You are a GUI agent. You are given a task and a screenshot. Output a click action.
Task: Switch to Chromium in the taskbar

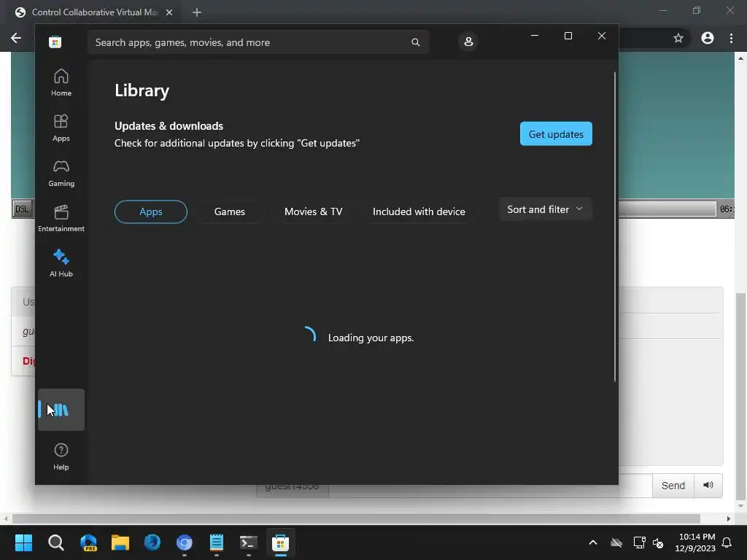pyautogui.click(x=185, y=542)
